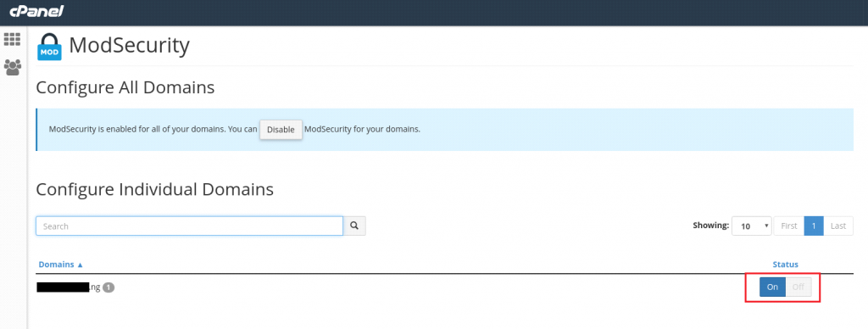
Task: Open the home grid icon in sidebar
Action: 12,39
